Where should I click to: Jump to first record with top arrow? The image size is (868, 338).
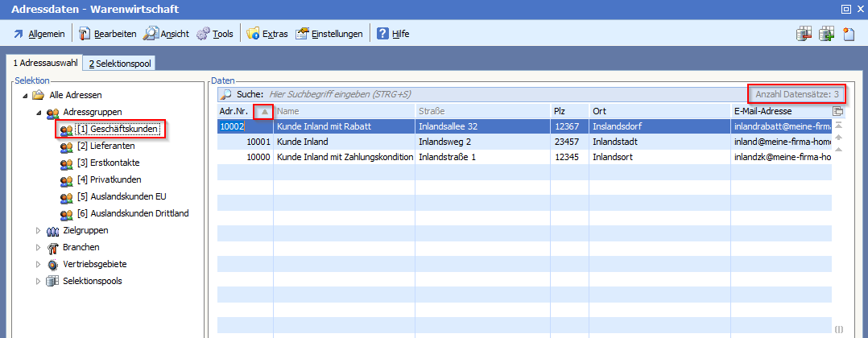click(x=838, y=126)
